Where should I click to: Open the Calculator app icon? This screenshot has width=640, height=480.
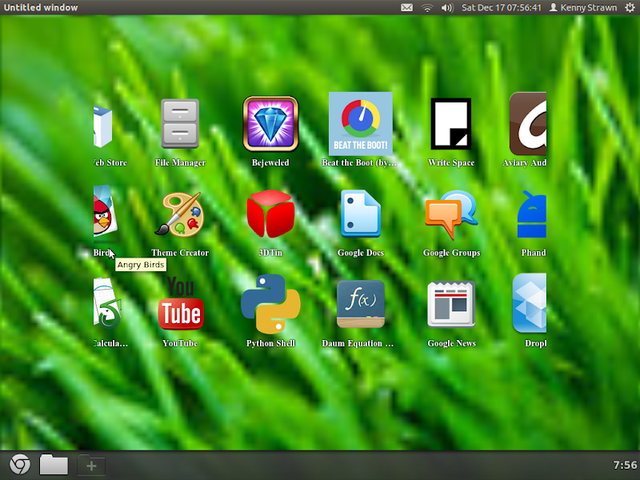click(107, 304)
